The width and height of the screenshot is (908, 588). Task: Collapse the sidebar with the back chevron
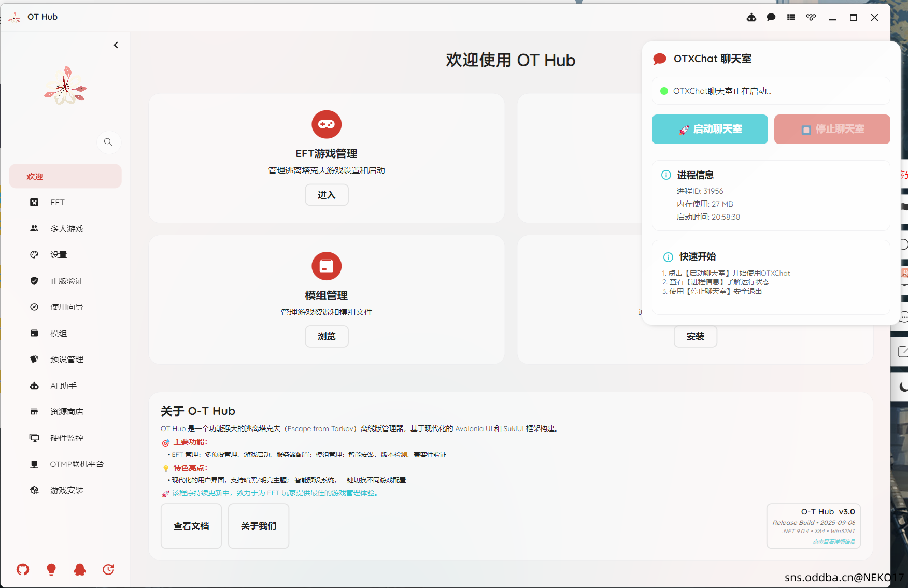coord(116,45)
